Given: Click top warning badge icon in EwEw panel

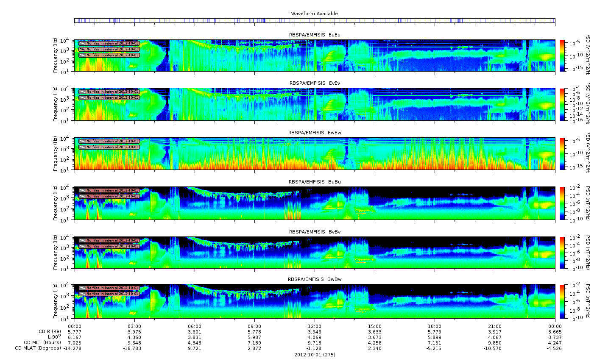Looking at the screenshot, I should click(82, 141).
